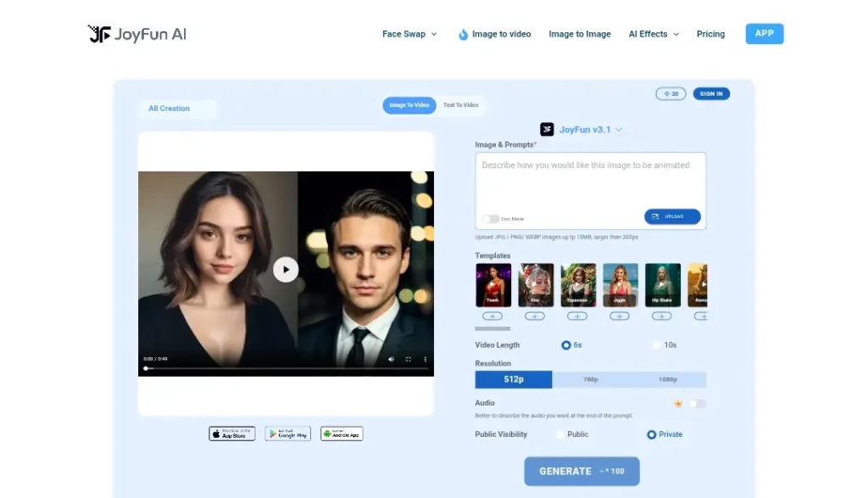Click the Android App download badge
This screenshot has height=498, width=868.
point(342,434)
